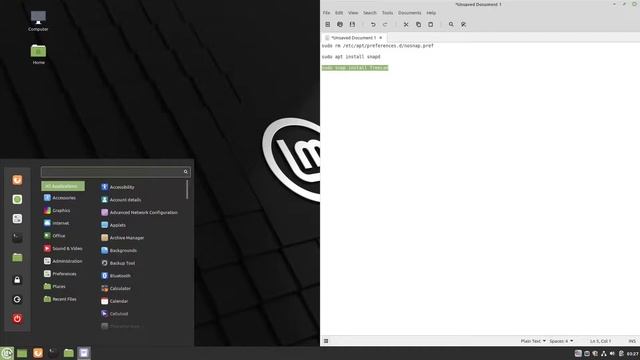
Task: Click the Show Desktop panel icon
Action: 22,353
